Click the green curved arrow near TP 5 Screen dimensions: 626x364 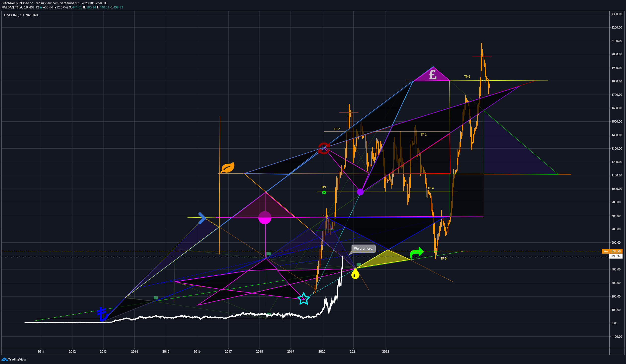pos(416,253)
